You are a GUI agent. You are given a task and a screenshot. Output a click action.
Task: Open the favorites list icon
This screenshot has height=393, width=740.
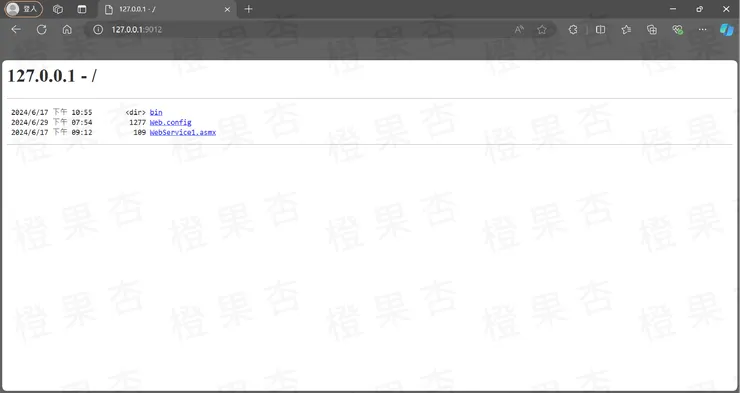click(x=626, y=30)
